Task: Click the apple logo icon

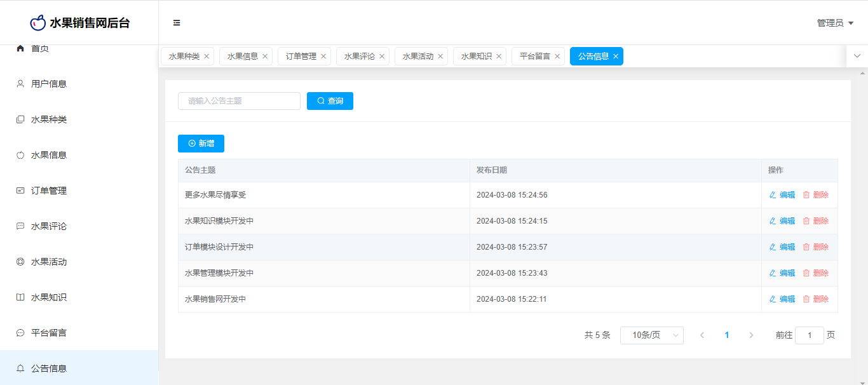Action: pyautogui.click(x=38, y=23)
